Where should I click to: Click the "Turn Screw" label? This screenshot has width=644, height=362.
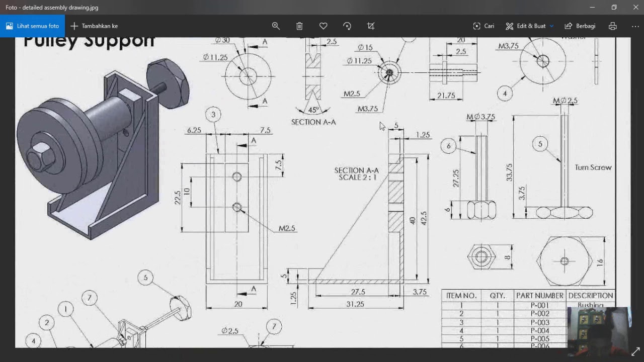(593, 167)
